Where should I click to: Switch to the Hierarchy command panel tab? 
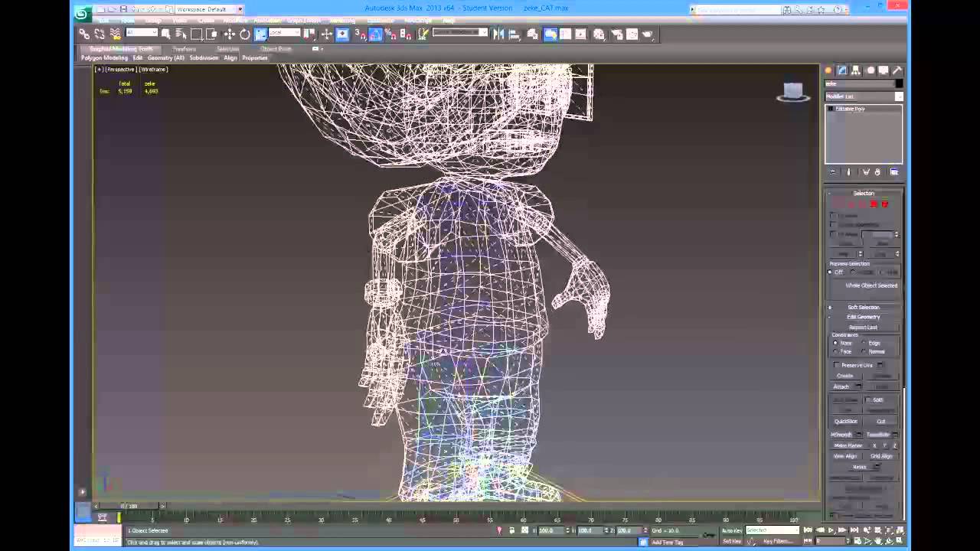pos(856,70)
